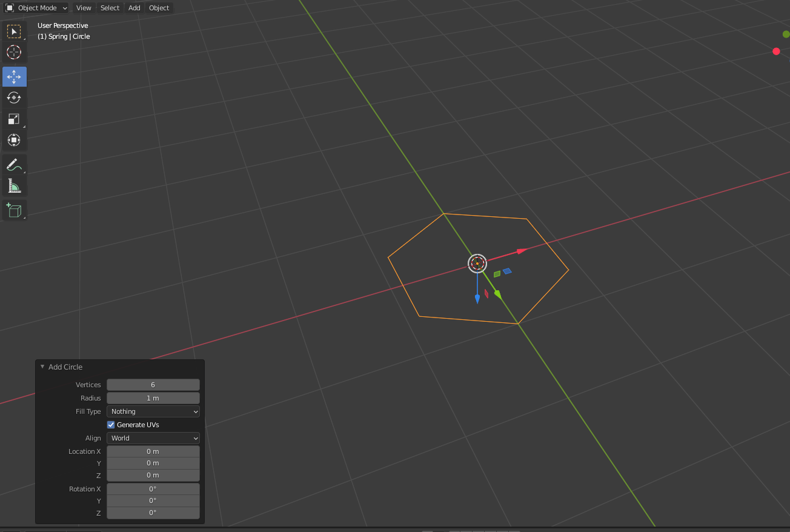Switch to the Rotate tool

click(14, 98)
